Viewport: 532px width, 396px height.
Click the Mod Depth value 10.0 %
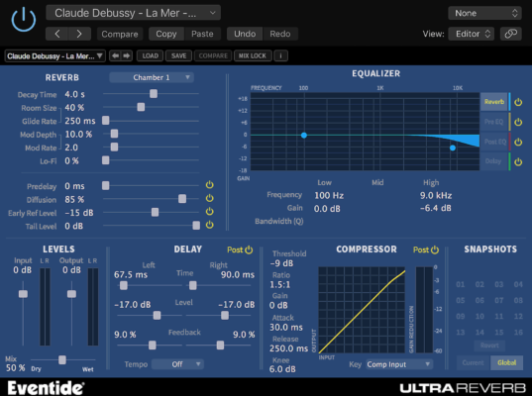pyautogui.click(x=78, y=135)
